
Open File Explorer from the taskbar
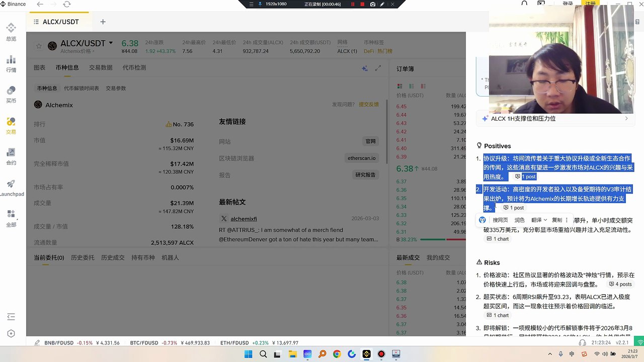(x=293, y=354)
